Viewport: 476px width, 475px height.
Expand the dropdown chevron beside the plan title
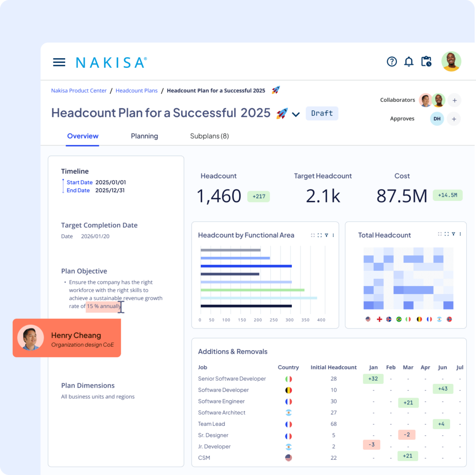(296, 114)
